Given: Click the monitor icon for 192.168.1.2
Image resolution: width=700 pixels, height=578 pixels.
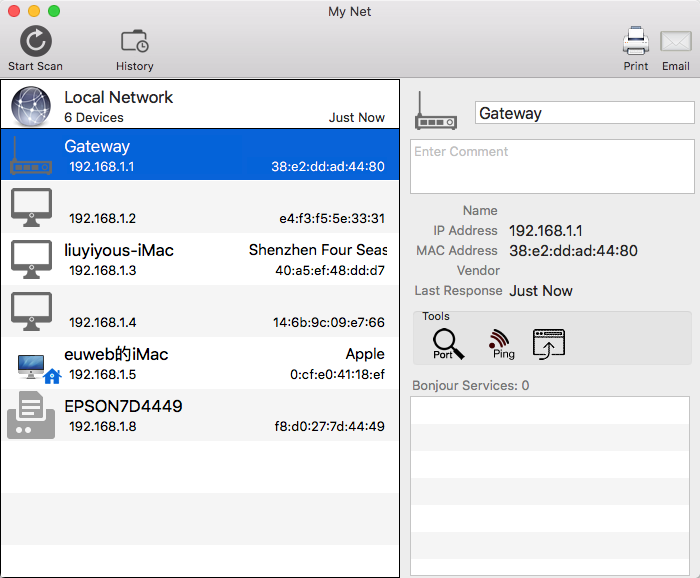Looking at the screenshot, I should click(31, 208).
